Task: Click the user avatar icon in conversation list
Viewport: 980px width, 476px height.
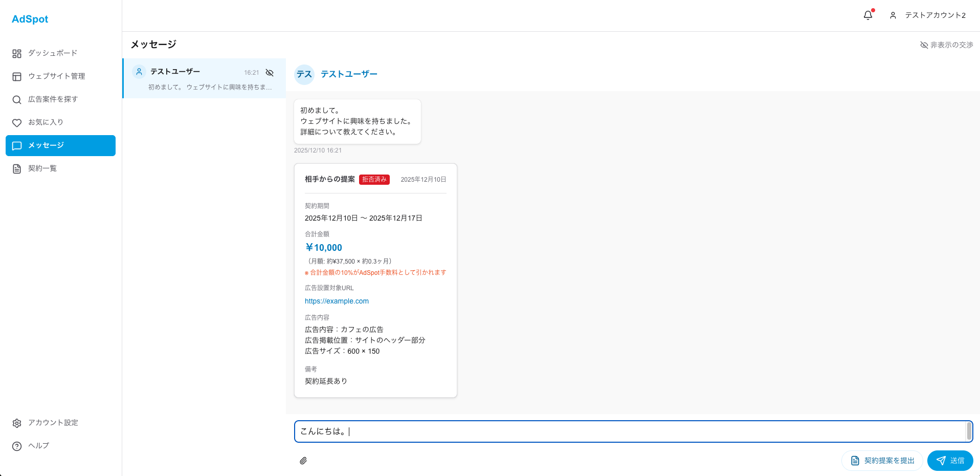Action: click(139, 72)
